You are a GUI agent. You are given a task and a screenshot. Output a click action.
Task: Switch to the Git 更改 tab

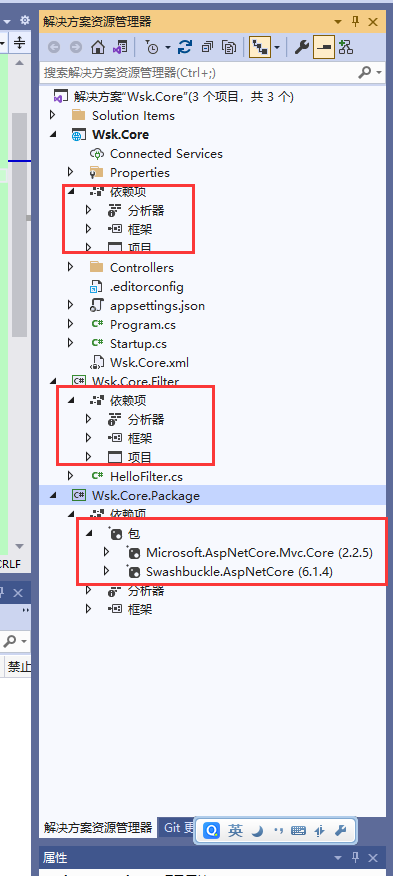[x=178, y=828]
